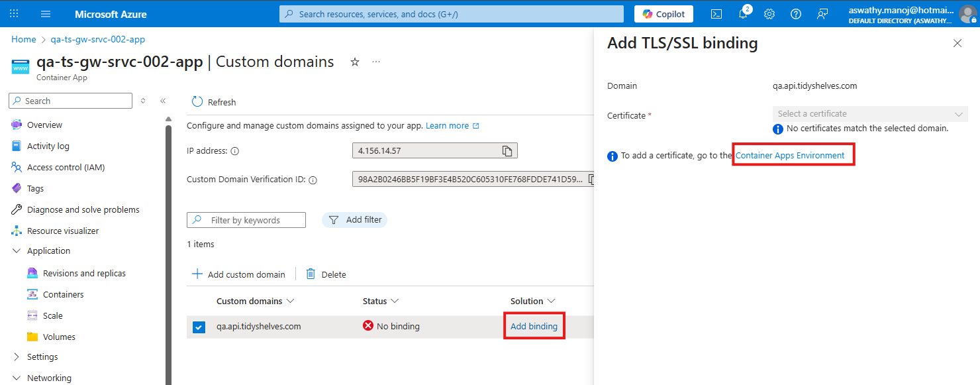Screen dimensions: 980x385
Task: Click the Add binding link
Action: pos(534,326)
